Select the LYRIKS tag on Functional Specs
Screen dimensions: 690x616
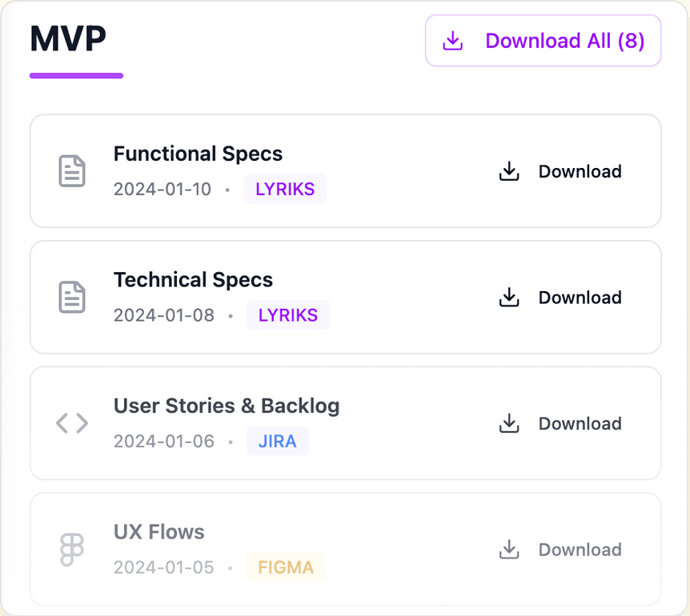[285, 190]
